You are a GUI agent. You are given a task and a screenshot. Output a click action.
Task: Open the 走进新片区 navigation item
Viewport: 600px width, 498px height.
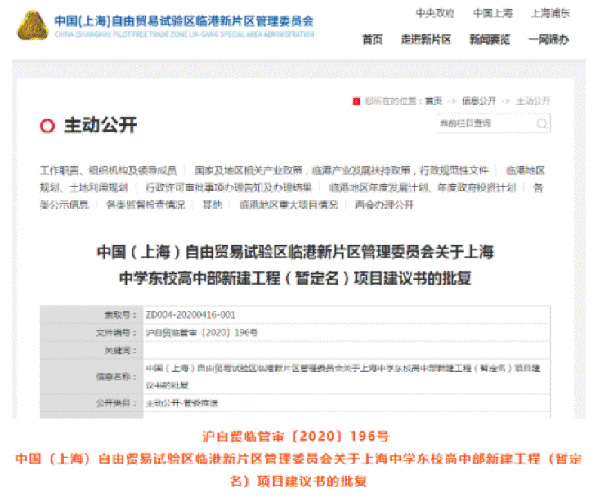[426, 39]
